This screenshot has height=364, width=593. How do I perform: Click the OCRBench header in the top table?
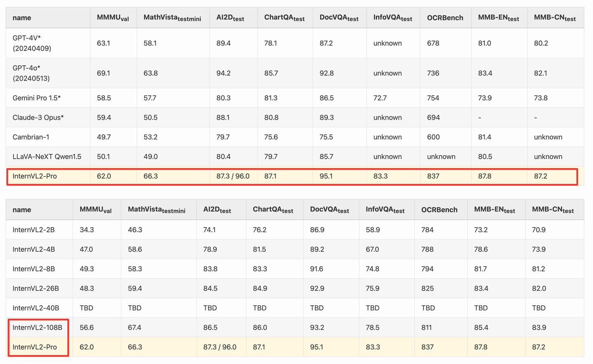pos(445,18)
